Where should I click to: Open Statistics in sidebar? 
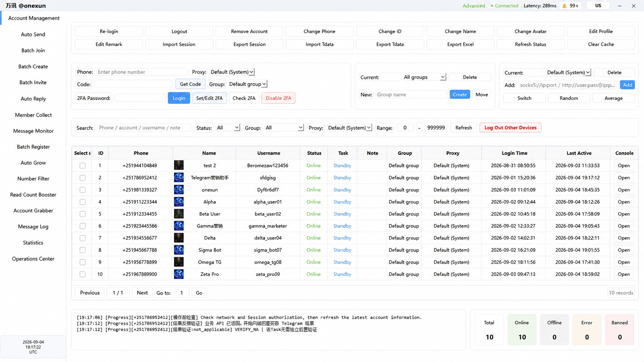33,243
